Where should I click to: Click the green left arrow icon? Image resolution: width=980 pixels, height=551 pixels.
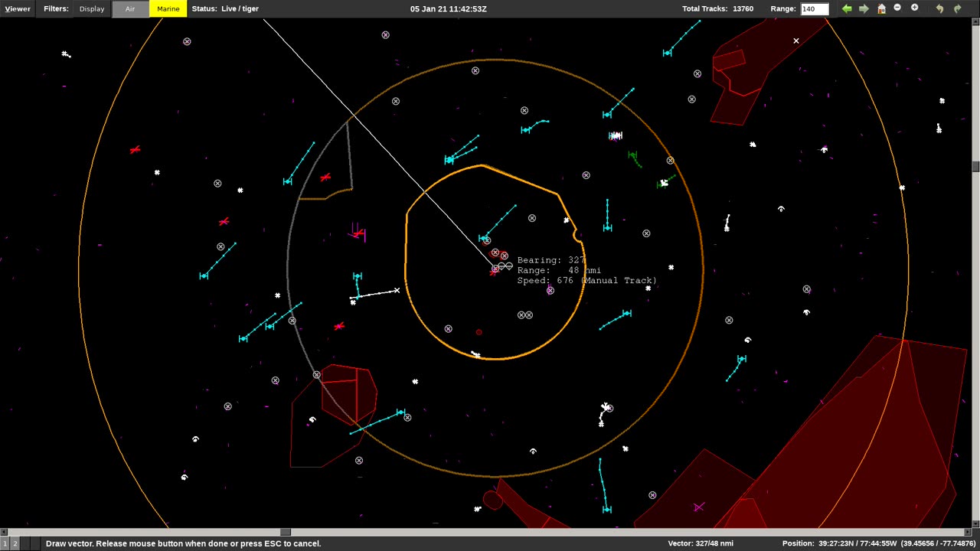pos(847,8)
